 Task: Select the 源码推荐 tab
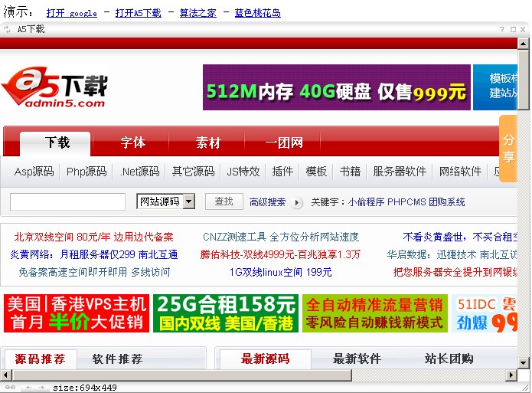click(x=41, y=359)
